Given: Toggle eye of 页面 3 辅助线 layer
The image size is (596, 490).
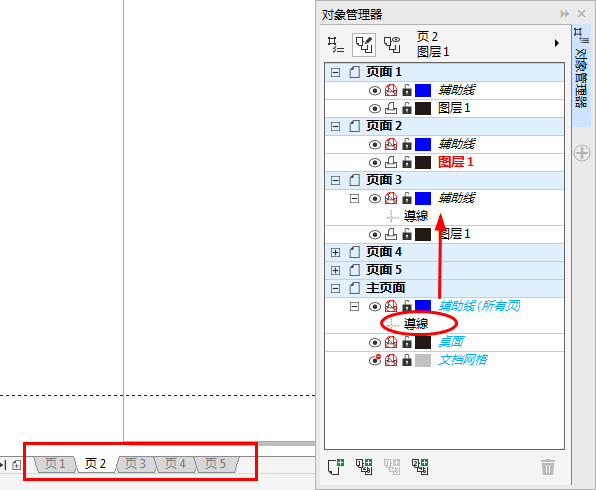Looking at the screenshot, I should [375, 199].
